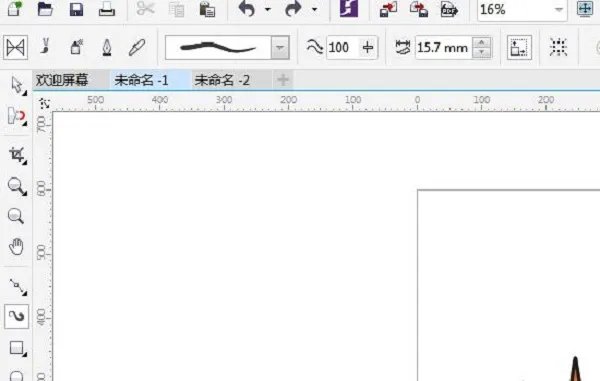600x381 pixels.
Task: Select the second magnifier zoom tool
Action: (x=16, y=216)
